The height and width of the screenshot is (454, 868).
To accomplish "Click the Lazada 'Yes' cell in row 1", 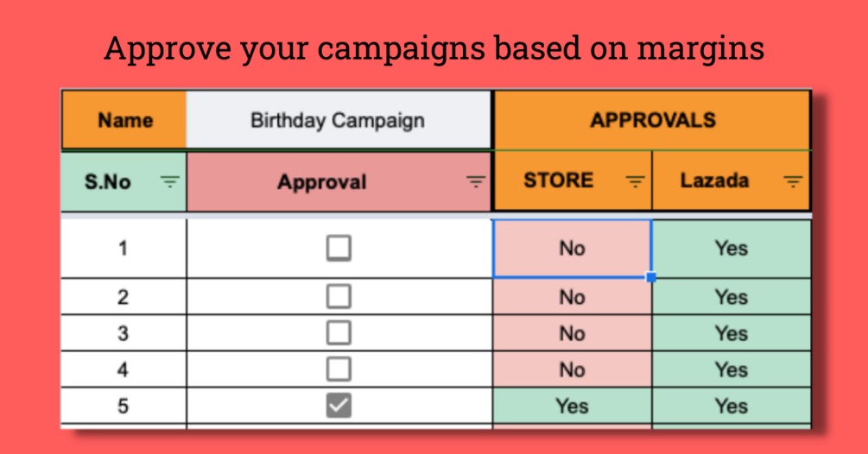I will [x=731, y=249].
